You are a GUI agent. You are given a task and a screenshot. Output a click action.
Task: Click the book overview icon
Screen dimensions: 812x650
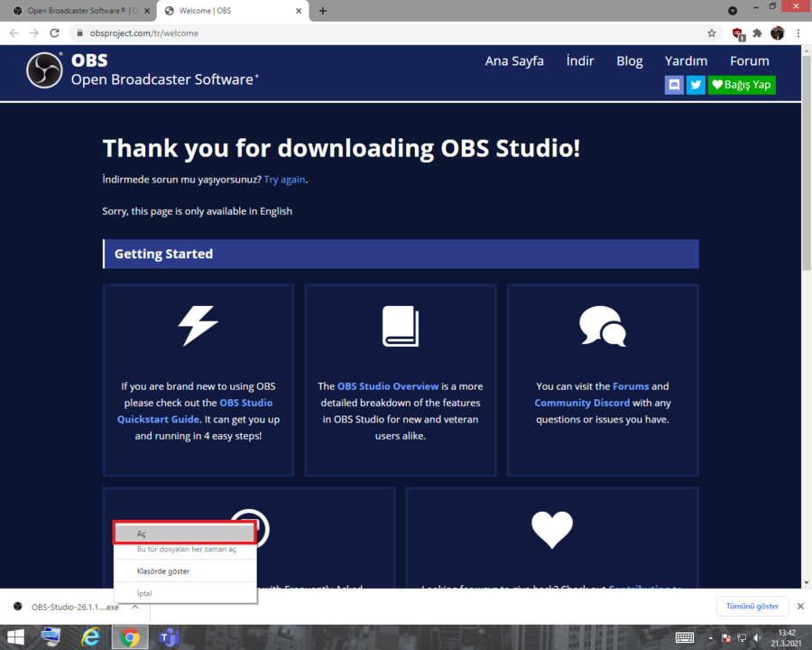tap(401, 326)
